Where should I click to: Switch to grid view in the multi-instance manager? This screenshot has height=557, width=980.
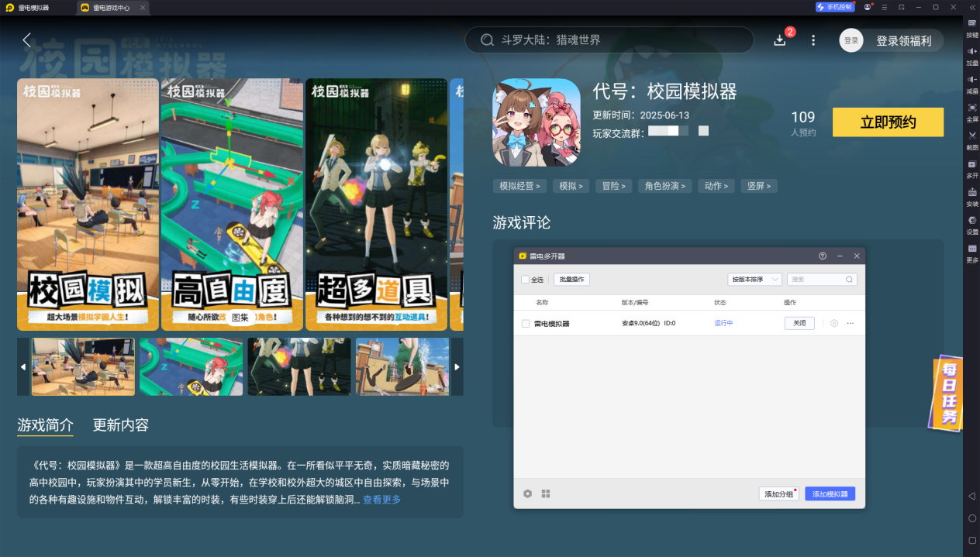pyautogui.click(x=546, y=493)
